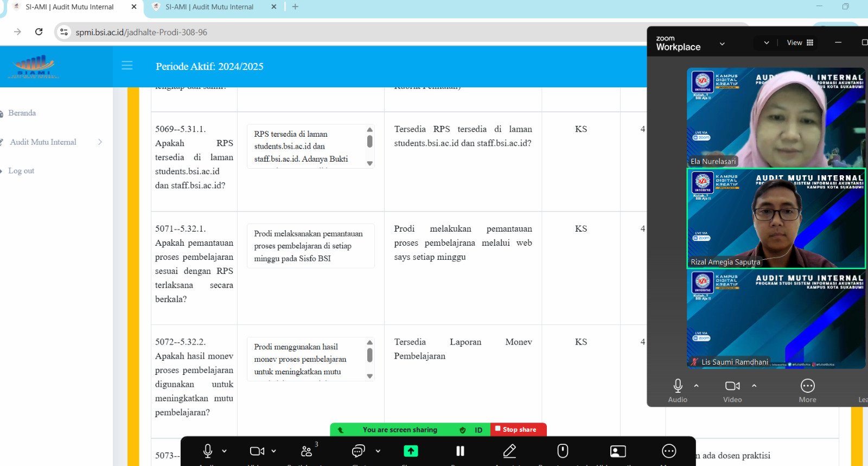Open More options in sharing toolbar
868x466 pixels.
click(x=669, y=451)
